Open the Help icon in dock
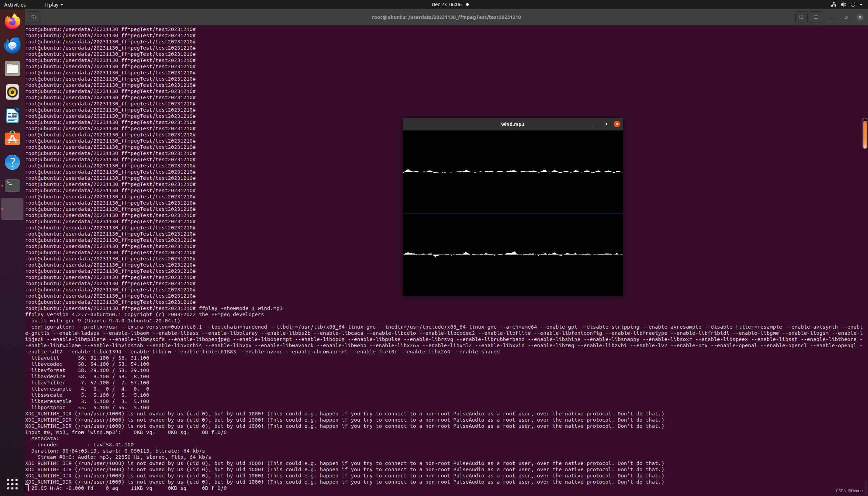This screenshot has height=496, width=868. pyautogui.click(x=12, y=162)
